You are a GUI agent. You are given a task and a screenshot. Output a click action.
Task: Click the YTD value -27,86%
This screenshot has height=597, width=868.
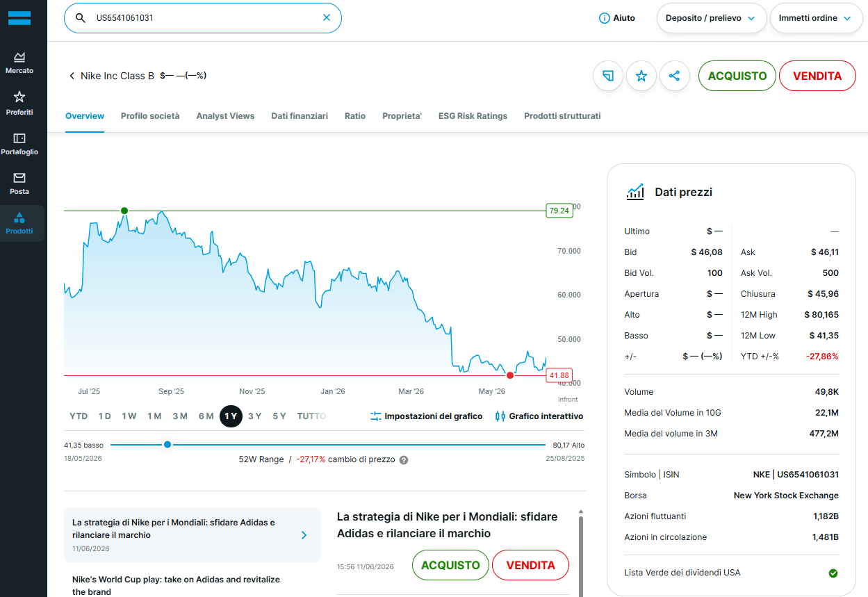point(822,357)
